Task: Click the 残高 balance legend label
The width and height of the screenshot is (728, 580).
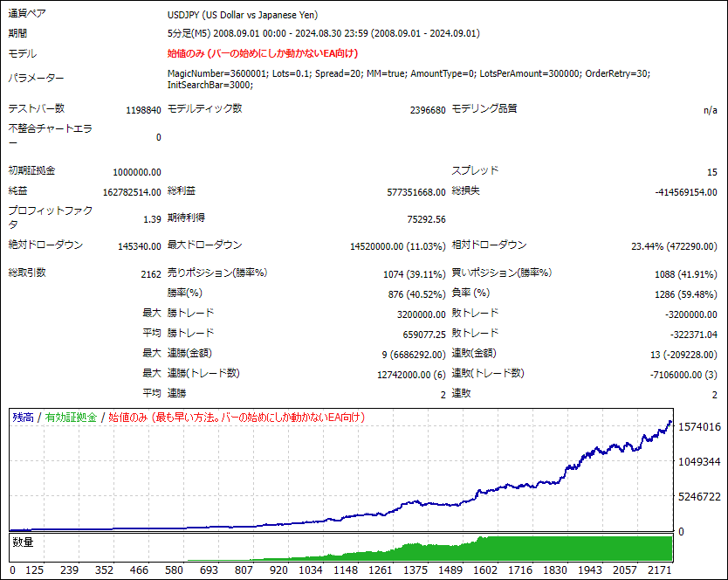Action: [x=24, y=418]
